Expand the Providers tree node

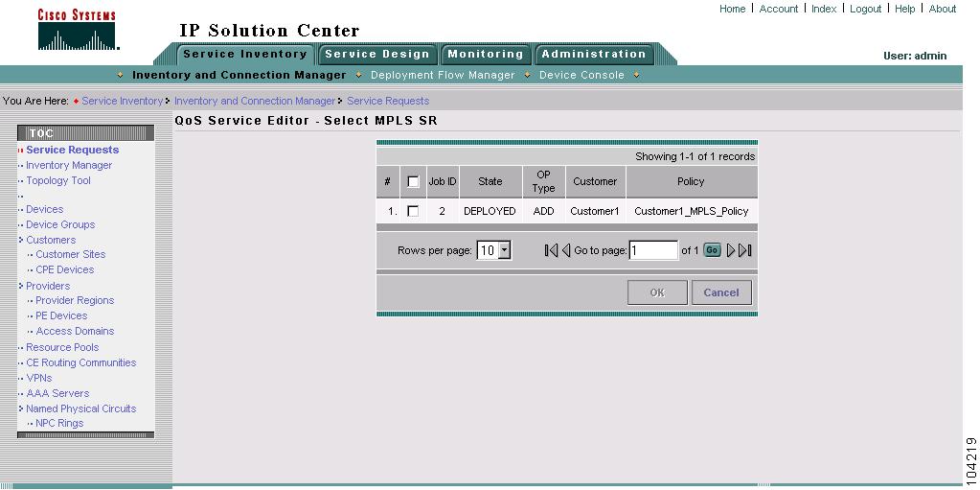[x=21, y=286]
